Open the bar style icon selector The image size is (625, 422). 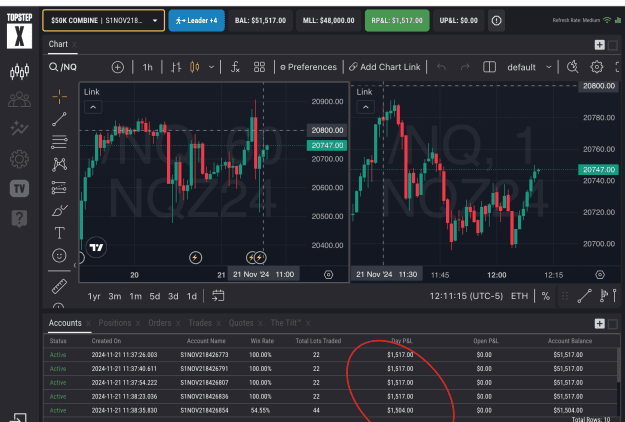click(x=176, y=67)
